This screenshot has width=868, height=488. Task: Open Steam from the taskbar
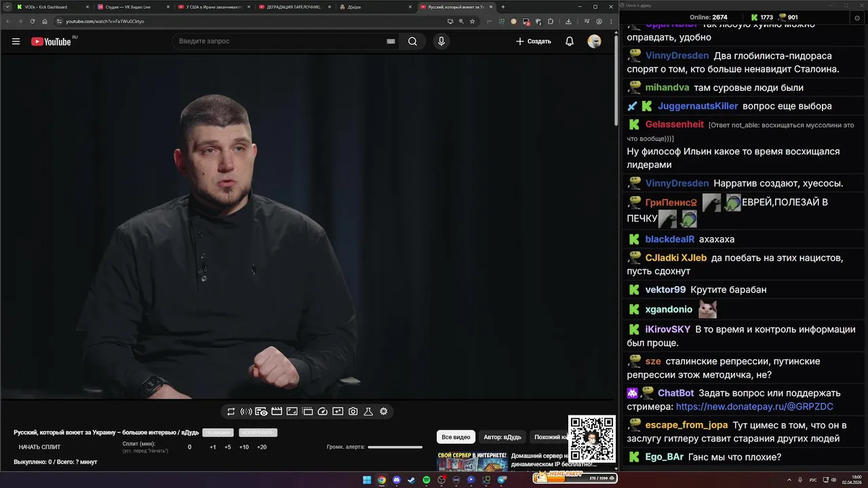pyautogui.click(x=412, y=480)
